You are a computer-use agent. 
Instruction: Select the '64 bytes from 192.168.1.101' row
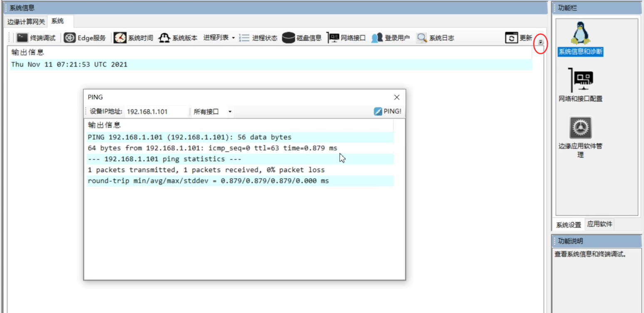240,148
